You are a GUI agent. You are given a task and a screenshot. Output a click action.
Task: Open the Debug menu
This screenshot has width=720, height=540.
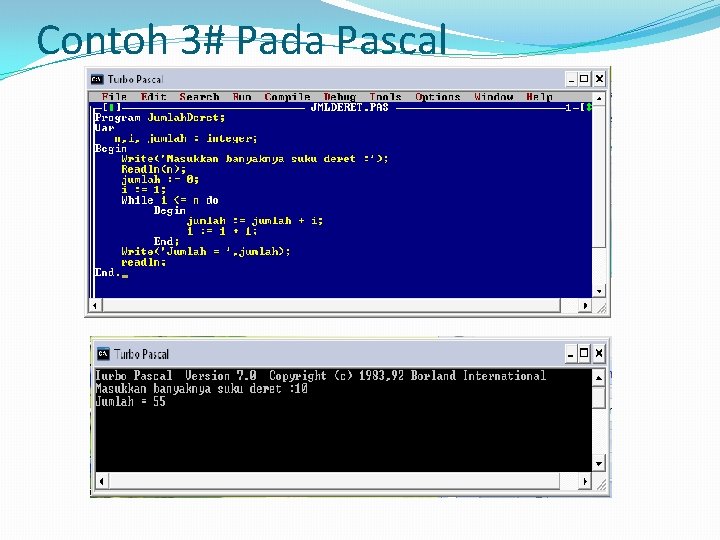(x=340, y=97)
